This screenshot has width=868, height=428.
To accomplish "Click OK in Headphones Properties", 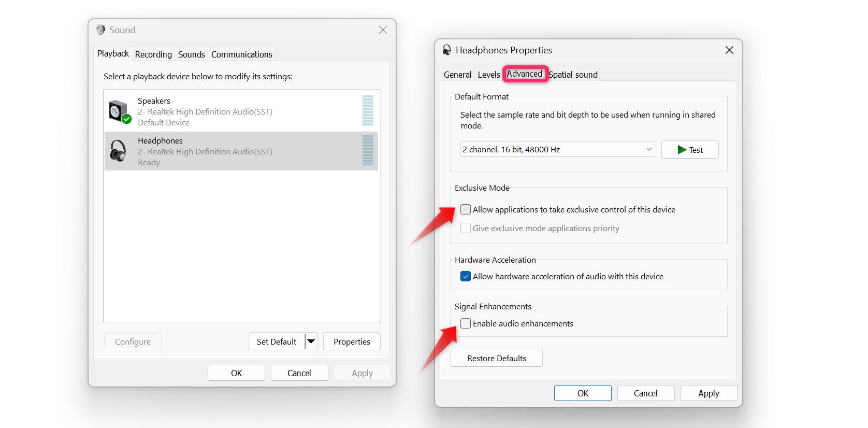I will (583, 393).
